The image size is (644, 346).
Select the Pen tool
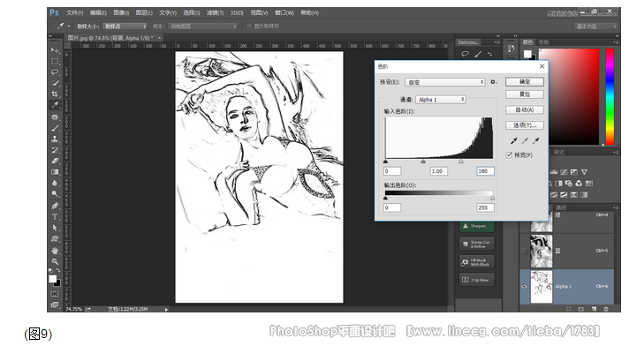(x=55, y=206)
